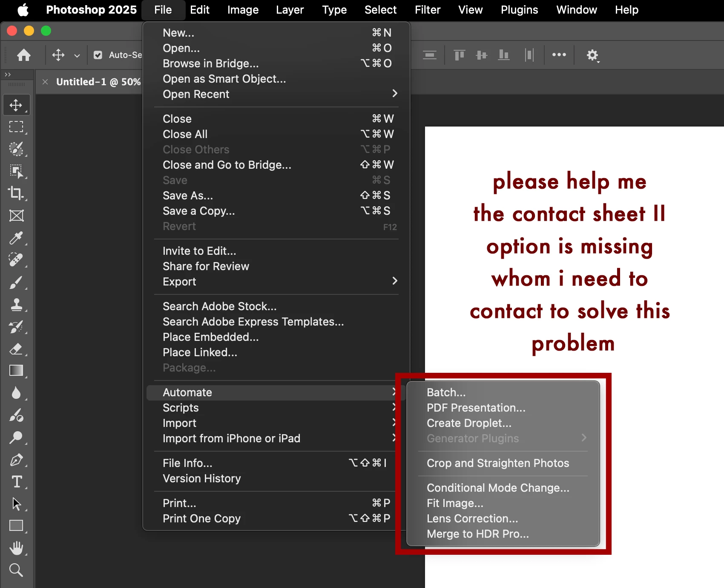Open the Window menu
Image resolution: width=724 pixels, height=588 pixels.
click(x=577, y=10)
